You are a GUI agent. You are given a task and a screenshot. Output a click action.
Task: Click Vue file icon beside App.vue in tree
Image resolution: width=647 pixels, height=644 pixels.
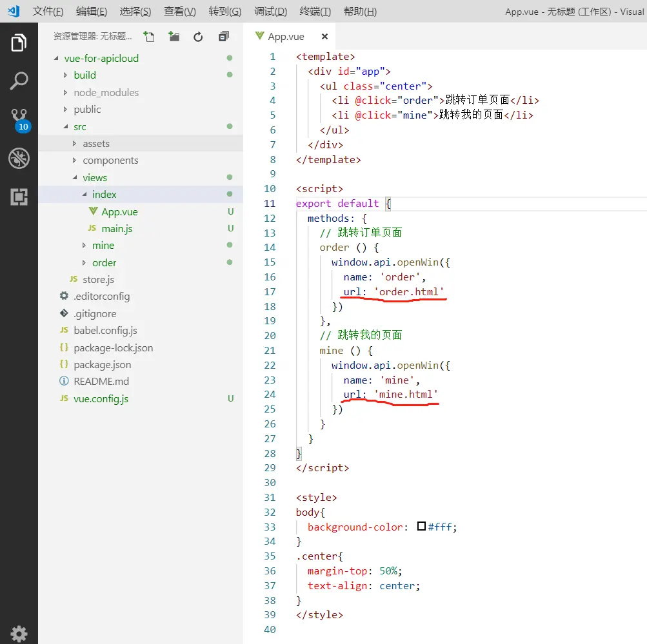click(x=94, y=211)
